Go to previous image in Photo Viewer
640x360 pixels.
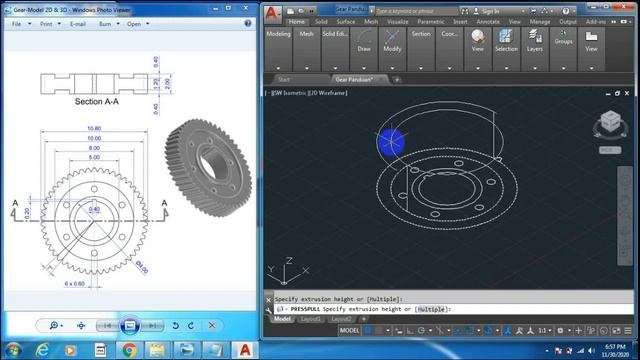click(108, 325)
